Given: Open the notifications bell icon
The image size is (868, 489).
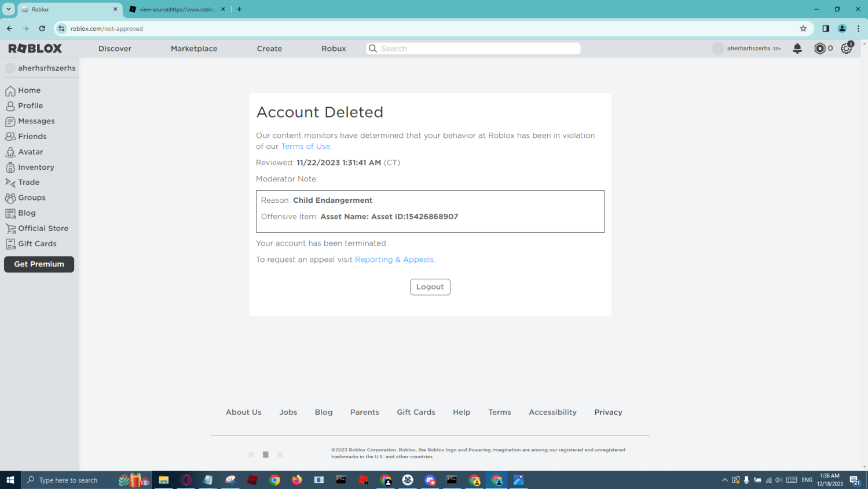Looking at the screenshot, I should pyautogui.click(x=797, y=49).
